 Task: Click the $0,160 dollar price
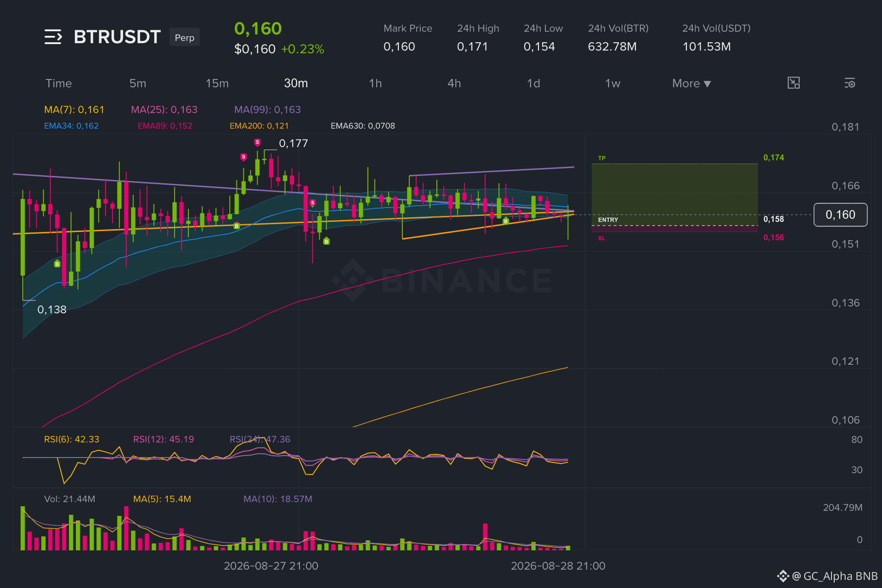(255, 49)
